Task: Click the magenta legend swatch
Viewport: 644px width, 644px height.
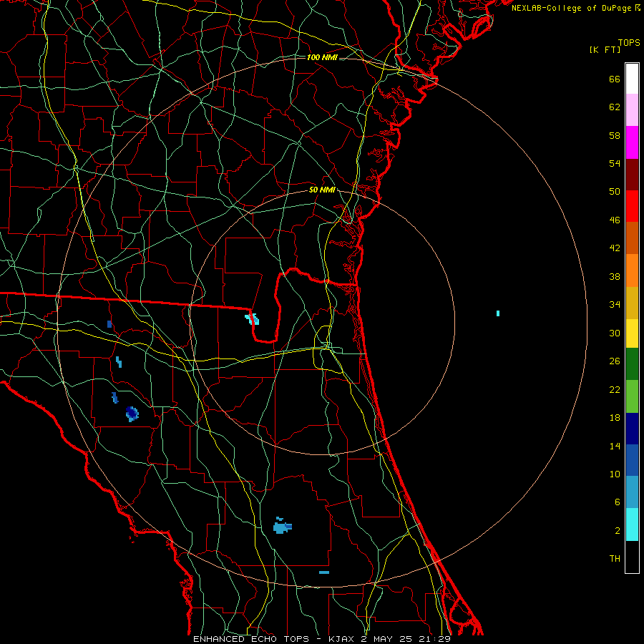Action: [632, 142]
